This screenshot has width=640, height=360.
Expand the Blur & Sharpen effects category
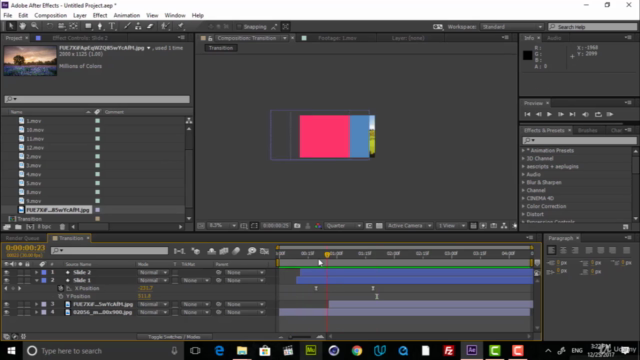pyautogui.click(x=523, y=182)
